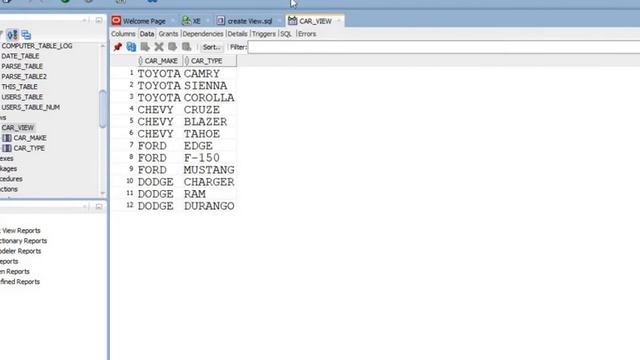Open the Welcome Page tab
Image resolution: width=640 pixels, height=360 pixels.
(144, 21)
